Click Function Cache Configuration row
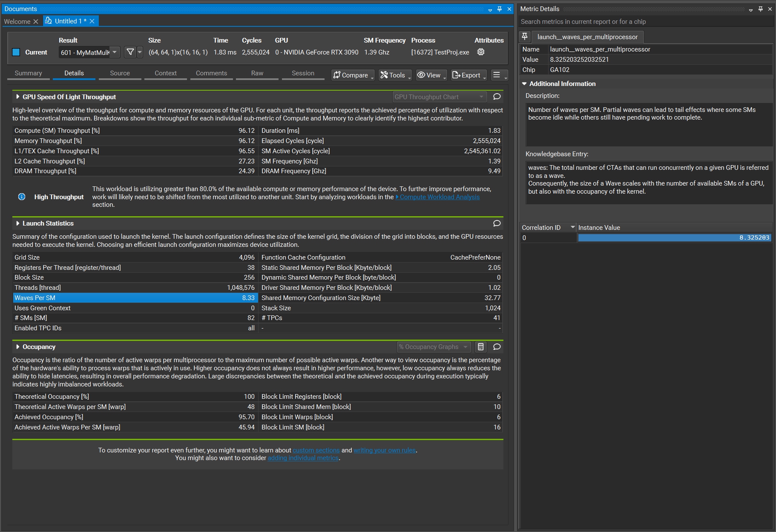Image resolution: width=776 pixels, height=532 pixels. click(x=381, y=257)
